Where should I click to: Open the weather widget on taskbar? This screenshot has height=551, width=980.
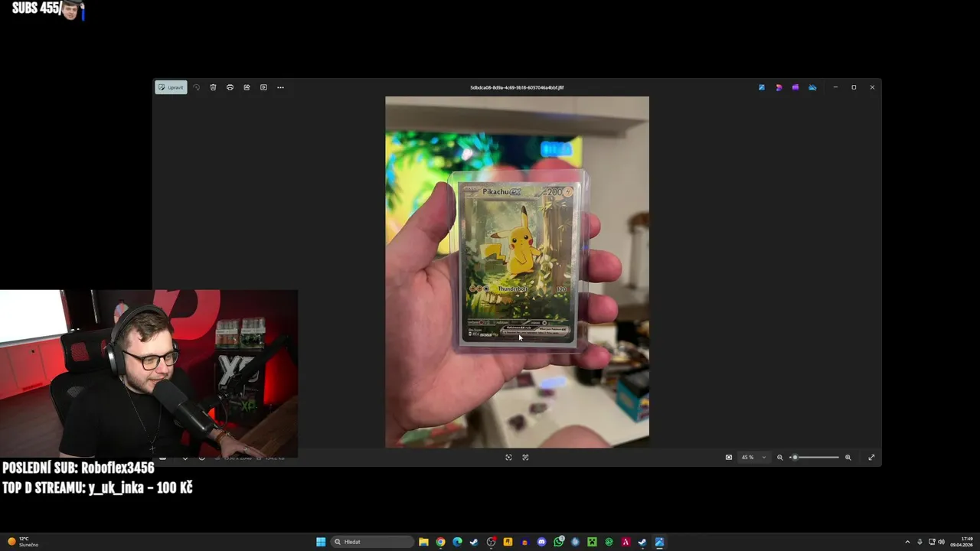point(23,542)
